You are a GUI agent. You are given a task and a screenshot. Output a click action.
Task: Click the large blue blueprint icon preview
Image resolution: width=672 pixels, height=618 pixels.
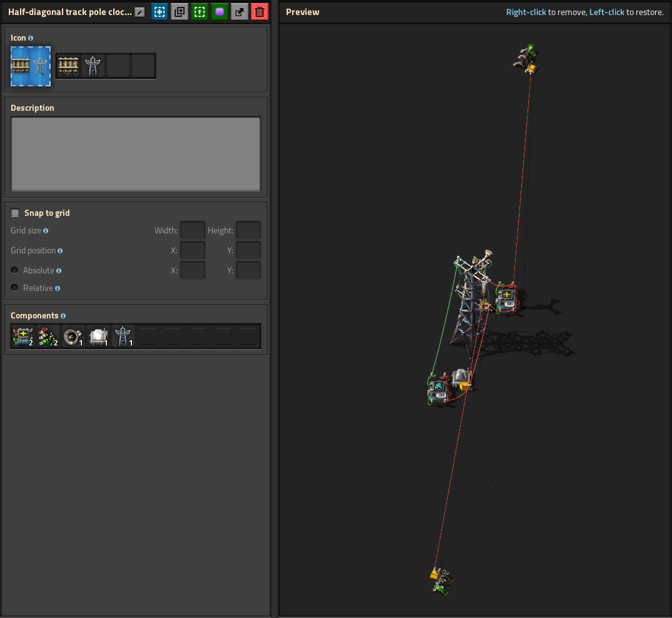(x=31, y=66)
